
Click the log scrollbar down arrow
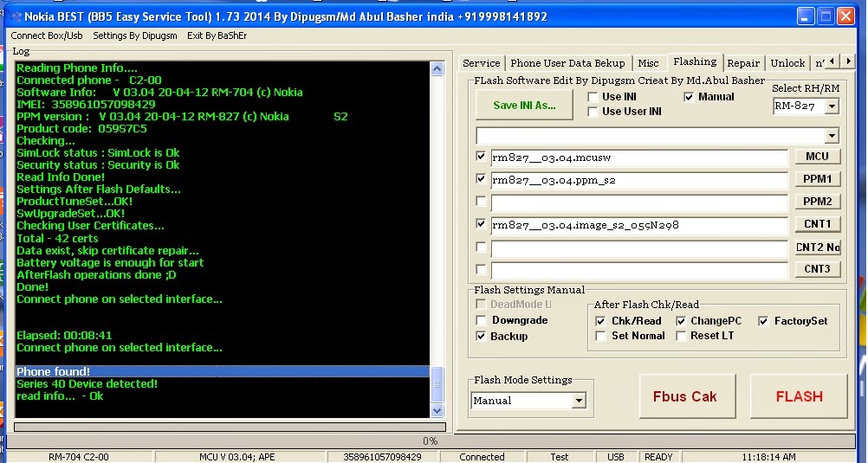437,410
